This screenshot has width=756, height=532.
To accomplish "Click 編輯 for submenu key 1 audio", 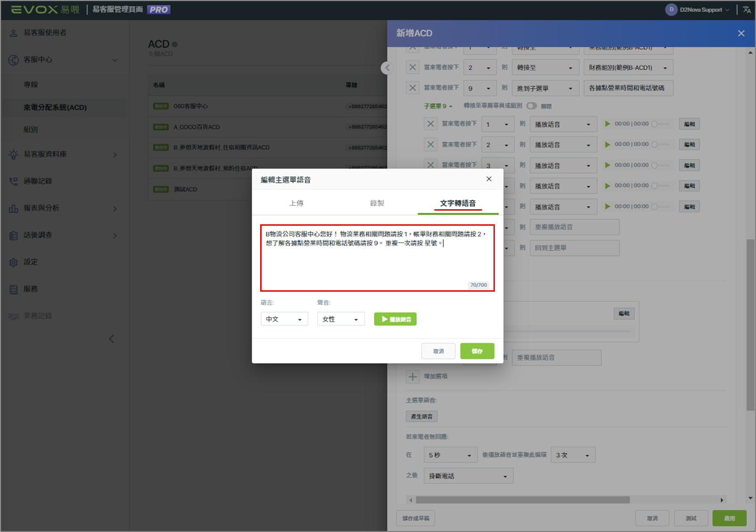I will pyautogui.click(x=690, y=124).
